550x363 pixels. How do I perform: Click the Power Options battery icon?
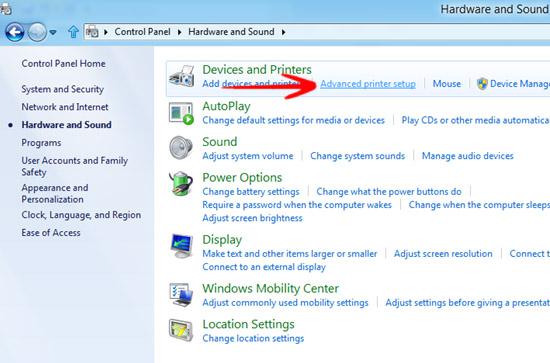point(181,183)
